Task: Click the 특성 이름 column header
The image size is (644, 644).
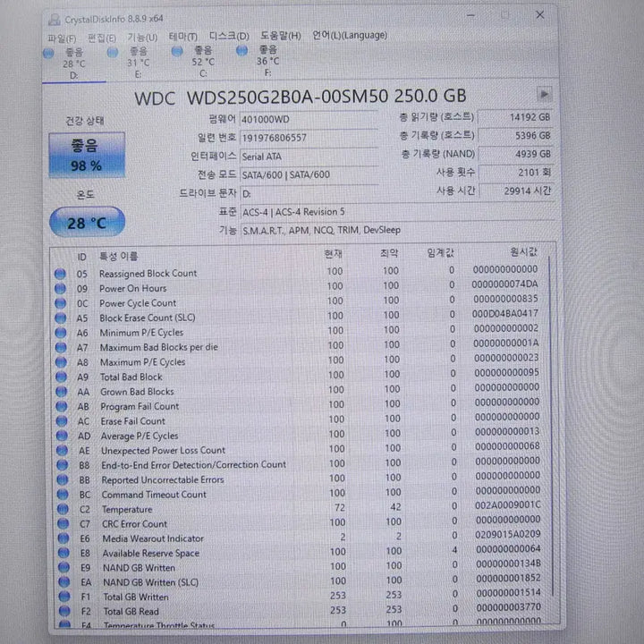Action: click(x=119, y=257)
